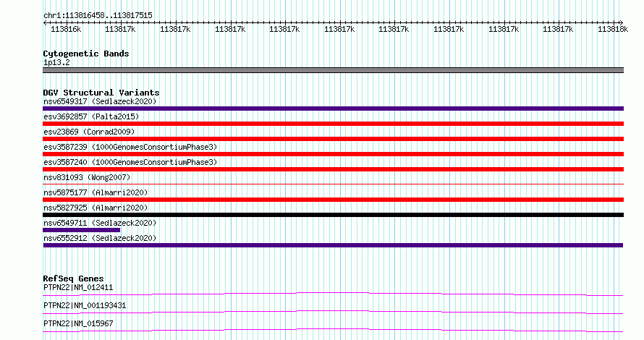Image resolution: width=644 pixels, height=340 pixels.
Task: Click the nsv6549317 (Sedlazeck2020) variant label
Action: (x=100, y=101)
